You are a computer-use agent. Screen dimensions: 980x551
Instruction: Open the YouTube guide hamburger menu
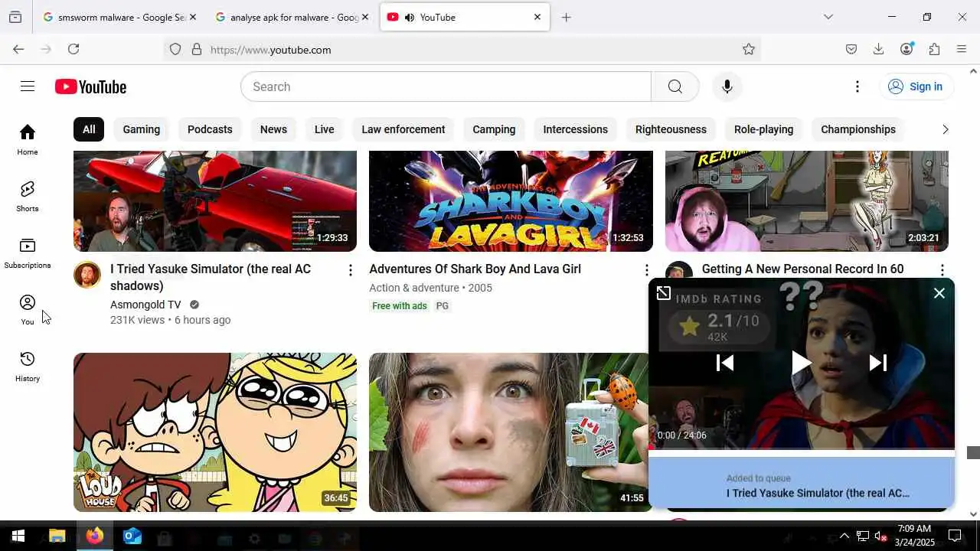(x=28, y=86)
